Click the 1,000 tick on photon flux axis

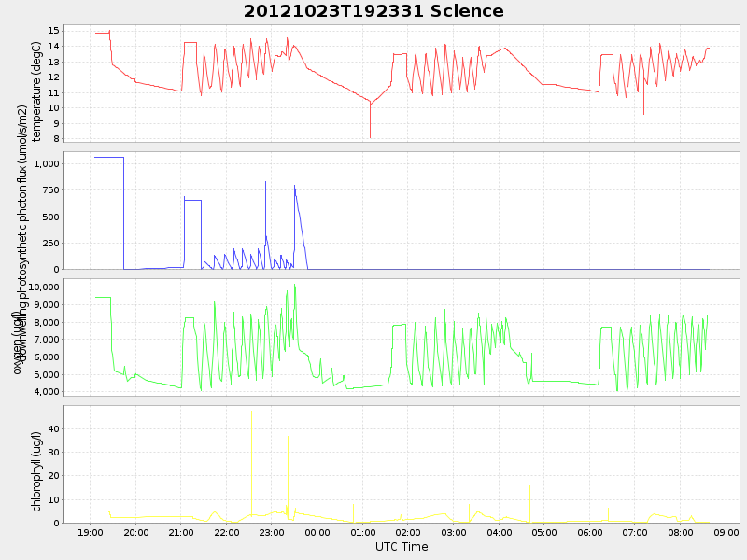(47, 164)
